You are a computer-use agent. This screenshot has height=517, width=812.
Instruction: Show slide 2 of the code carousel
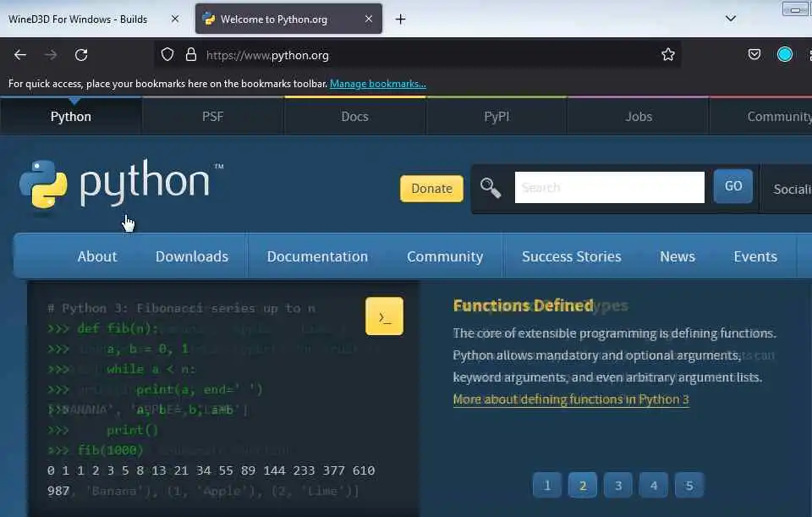583,486
